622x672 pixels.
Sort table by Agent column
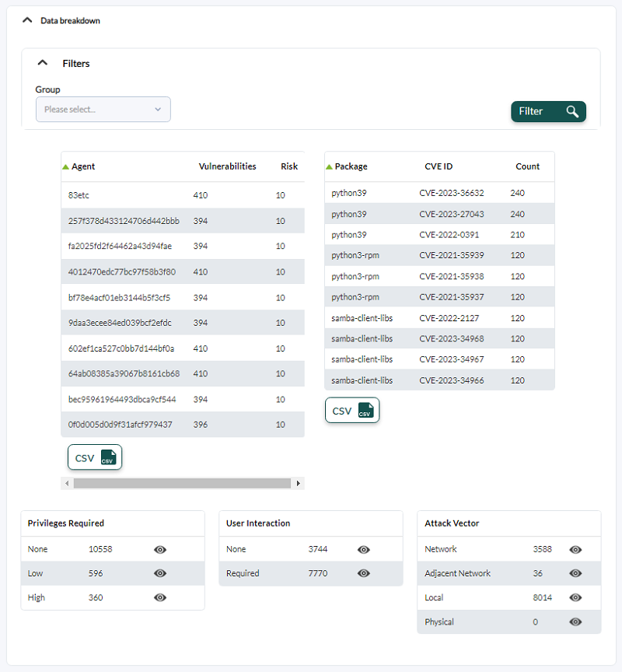point(83,166)
